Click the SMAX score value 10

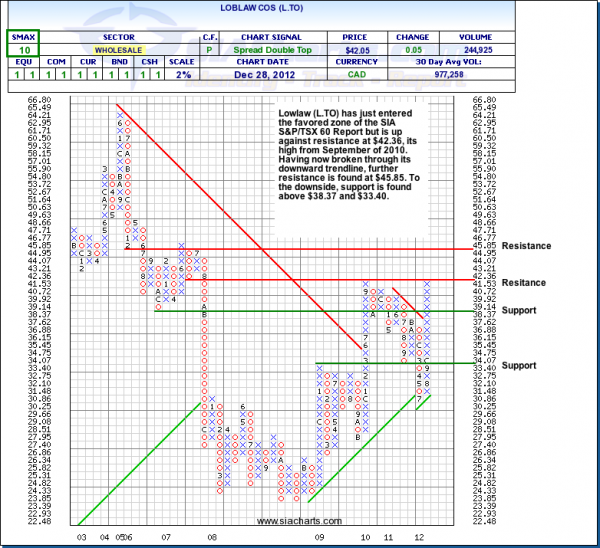tap(21, 48)
